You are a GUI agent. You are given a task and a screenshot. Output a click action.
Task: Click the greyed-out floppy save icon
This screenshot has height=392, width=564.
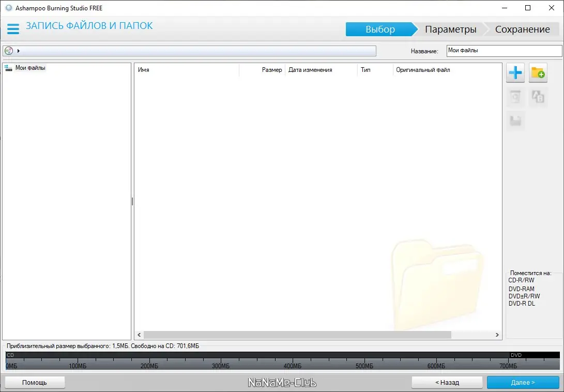(x=515, y=121)
